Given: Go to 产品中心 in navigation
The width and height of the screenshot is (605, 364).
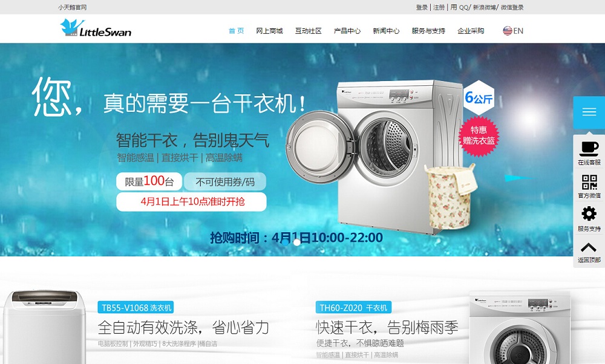Looking at the screenshot, I should click(x=347, y=31).
